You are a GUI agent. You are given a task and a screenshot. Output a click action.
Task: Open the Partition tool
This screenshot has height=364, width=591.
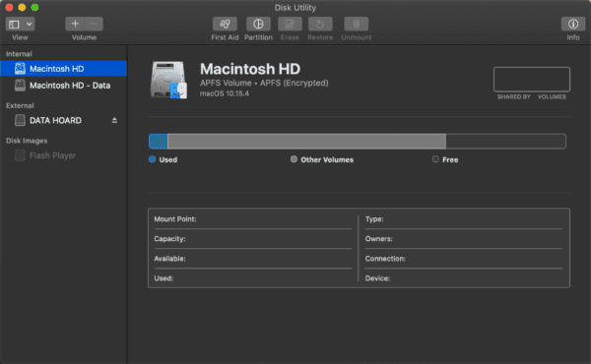click(258, 24)
